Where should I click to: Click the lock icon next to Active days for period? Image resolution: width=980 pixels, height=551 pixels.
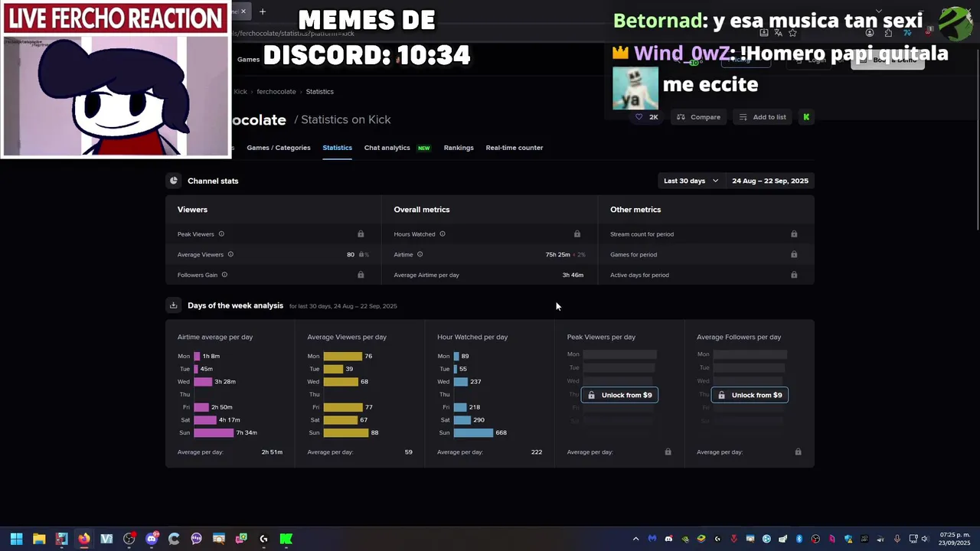point(794,275)
